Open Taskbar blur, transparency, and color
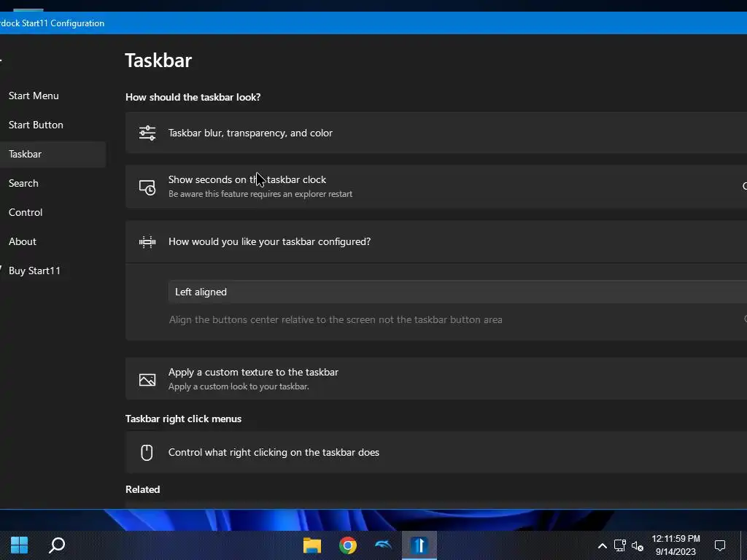The image size is (747, 560). pyautogui.click(x=436, y=133)
